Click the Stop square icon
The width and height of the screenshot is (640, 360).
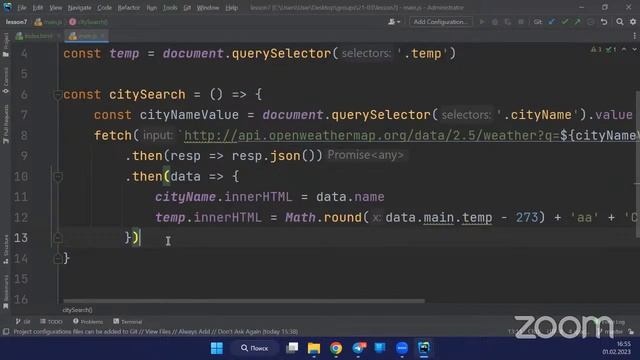point(521,22)
